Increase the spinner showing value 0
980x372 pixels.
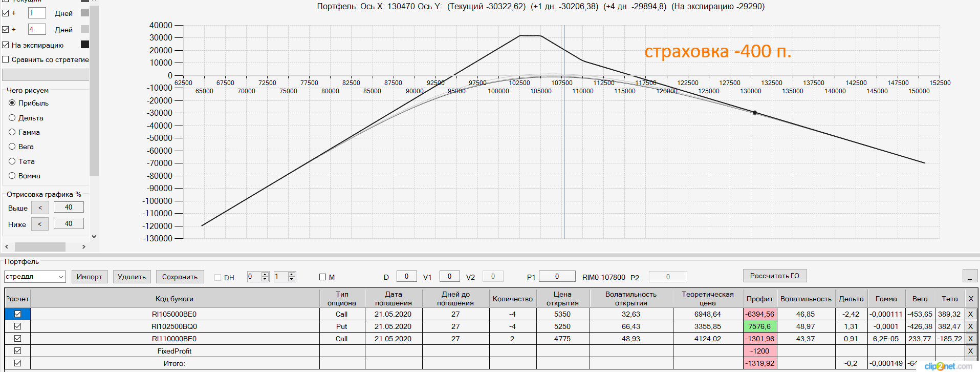[265, 274]
